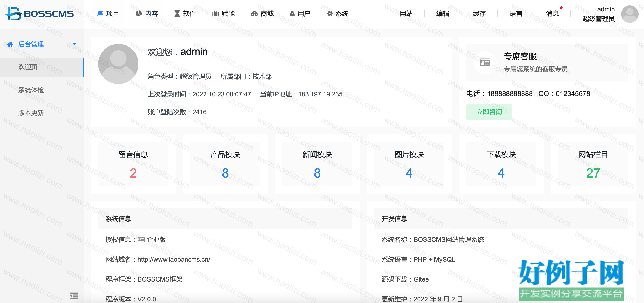Click the 内容 pie chart icon
Image resolution: width=644 pixels, height=303 pixels.
(139, 13)
